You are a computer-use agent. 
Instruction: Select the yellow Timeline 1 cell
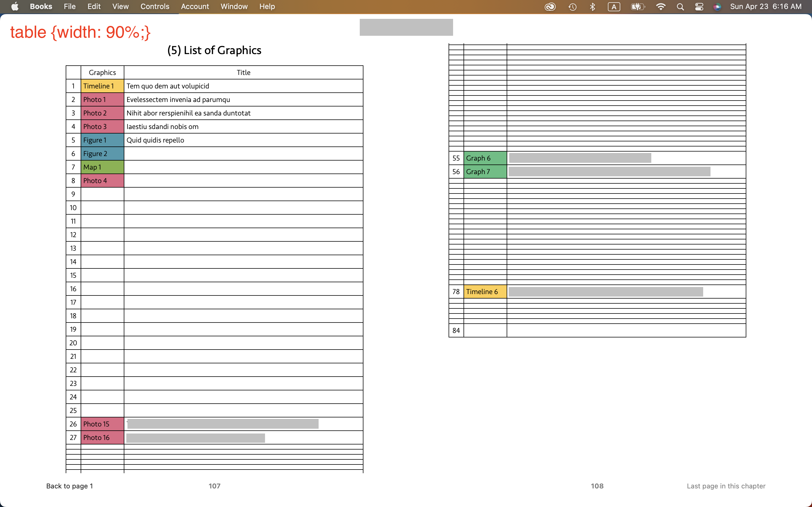coord(102,86)
